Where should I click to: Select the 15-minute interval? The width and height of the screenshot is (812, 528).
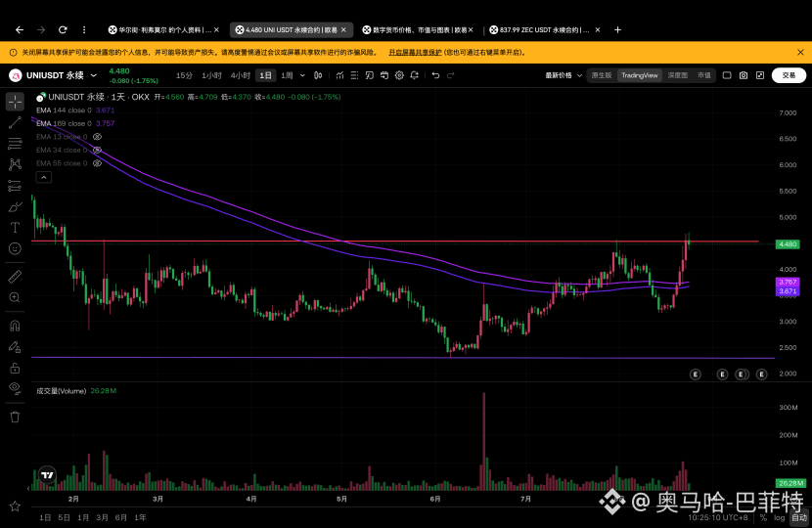pos(184,75)
